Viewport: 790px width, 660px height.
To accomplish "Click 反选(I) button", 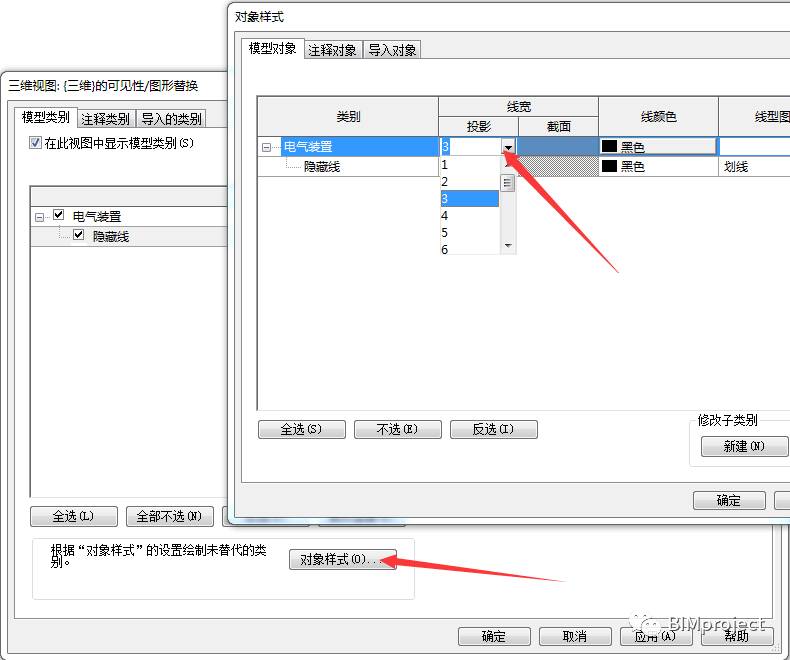I will (494, 429).
